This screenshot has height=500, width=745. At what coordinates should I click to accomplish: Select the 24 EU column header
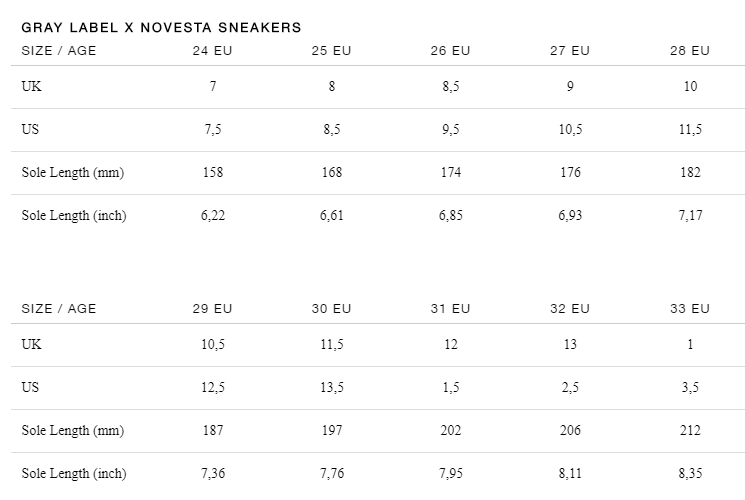click(212, 50)
